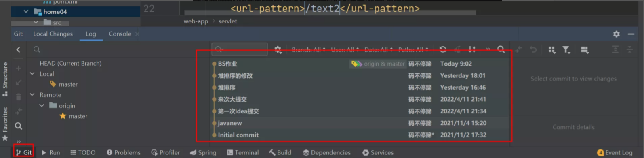Switch to Local Changes tab
This screenshot has height=158, width=644.
[x=53, y=34]
